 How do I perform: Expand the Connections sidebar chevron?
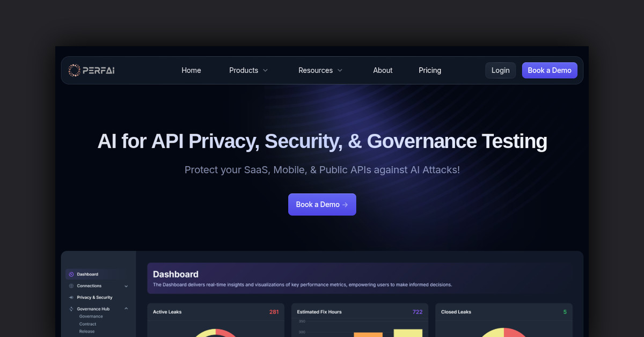click(126, 286)
